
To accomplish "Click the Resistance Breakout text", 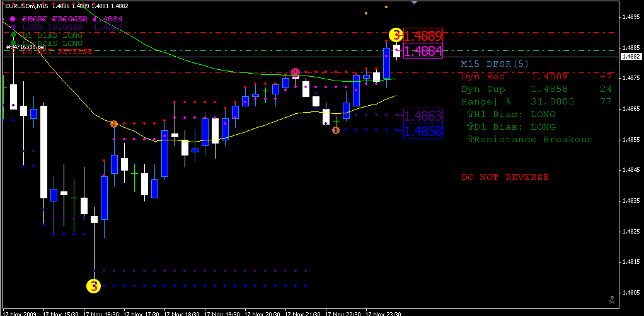I will click(x=533, y=140).
